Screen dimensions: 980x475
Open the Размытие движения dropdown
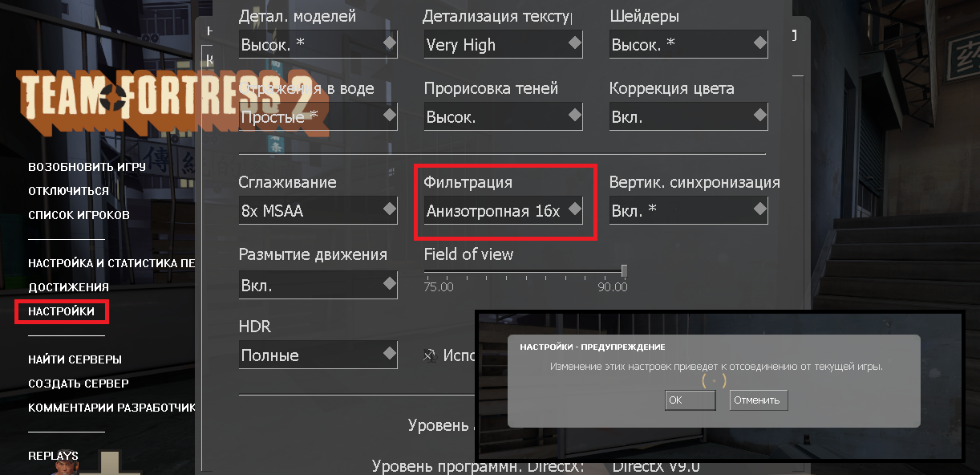[x=318, y=285]
